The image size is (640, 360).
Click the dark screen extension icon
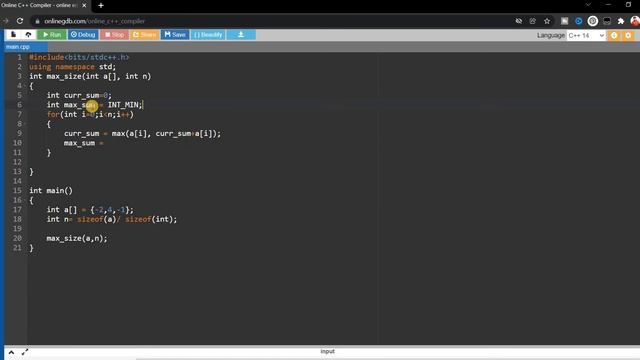click(607, 21)
